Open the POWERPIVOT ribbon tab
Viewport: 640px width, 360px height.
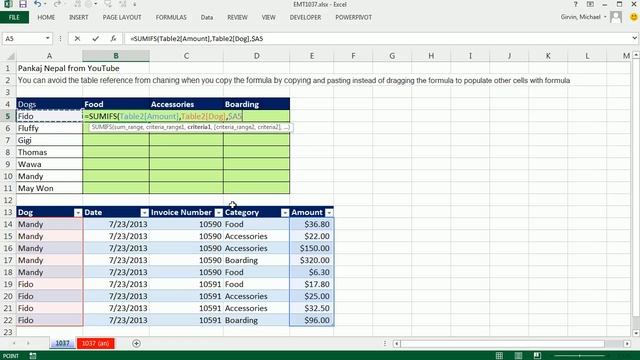tap(353, 18)
